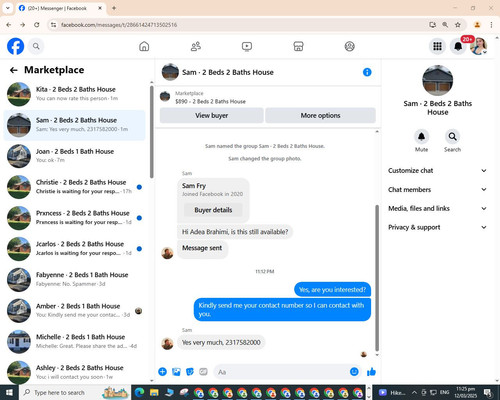Viewport: 500px width, 400px height.
Task: Reload the page in the browser
Action: (37, 25)
